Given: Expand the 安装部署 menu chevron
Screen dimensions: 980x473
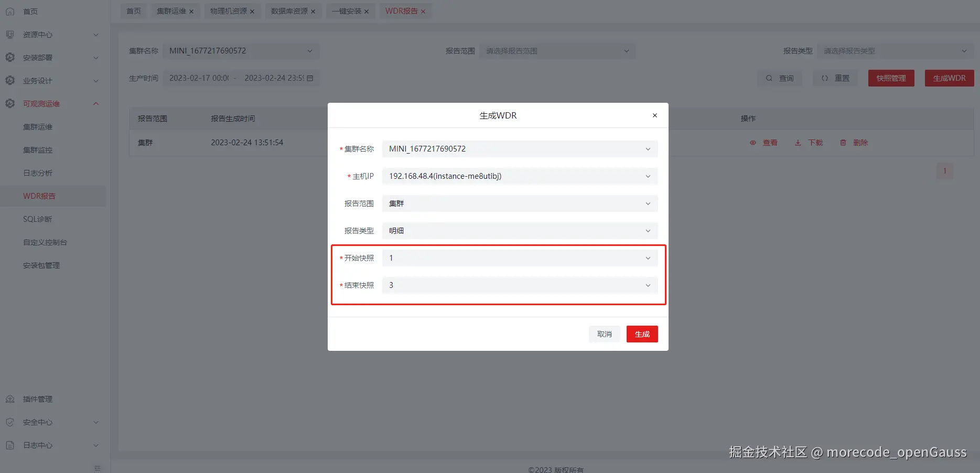Looking at the screenshot, I should pos(96,58).
